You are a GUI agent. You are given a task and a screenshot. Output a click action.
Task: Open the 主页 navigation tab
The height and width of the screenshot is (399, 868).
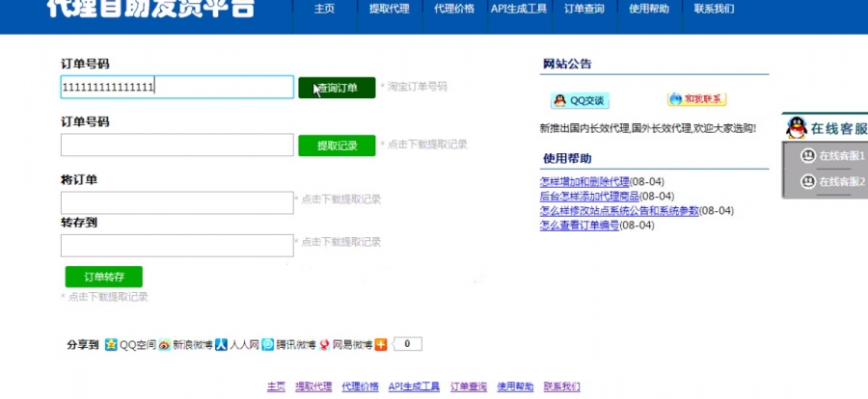[324, 9]
